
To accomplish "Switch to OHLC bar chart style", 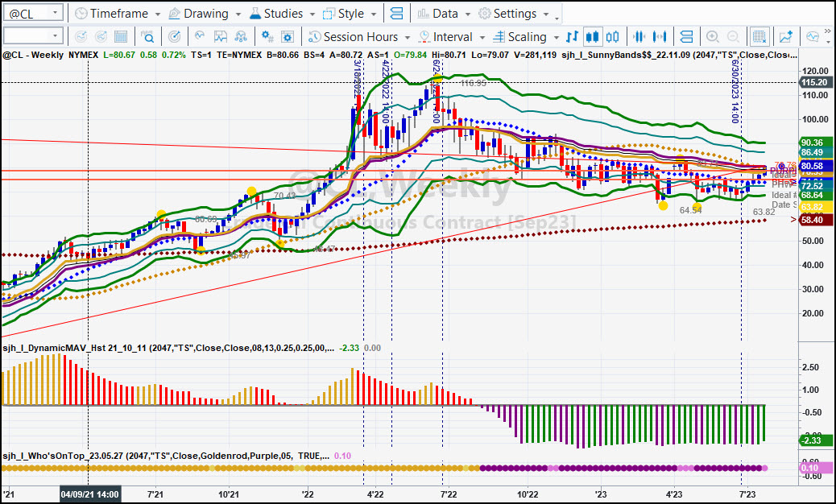I will click(x=572, y=37).
